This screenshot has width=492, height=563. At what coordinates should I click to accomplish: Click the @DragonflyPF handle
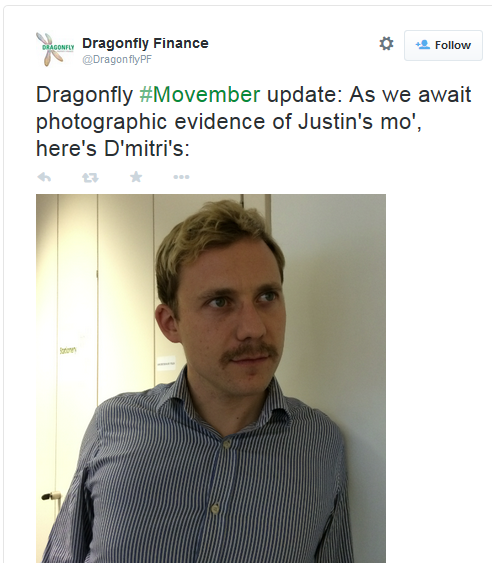pyautogui.click(x=117, y=59)
